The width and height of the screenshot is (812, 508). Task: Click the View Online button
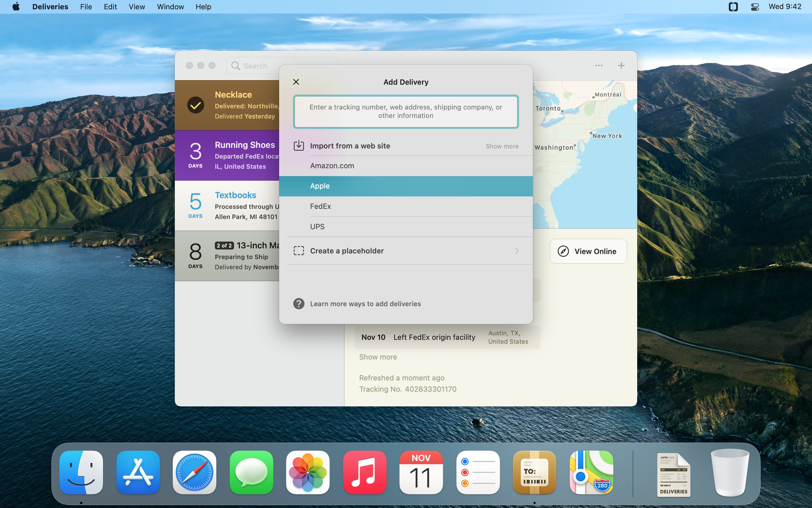pos(588,251)
